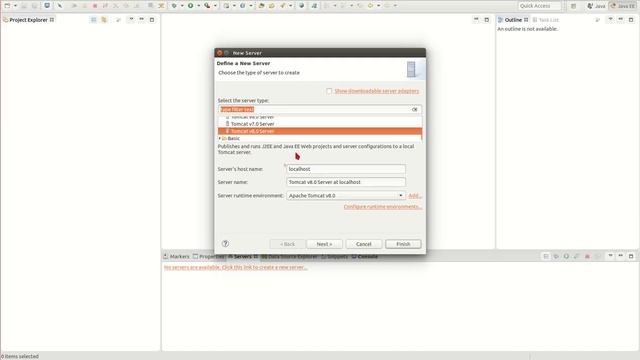Select the Snippets tab
640x360 pixels.
pos(334,256)
